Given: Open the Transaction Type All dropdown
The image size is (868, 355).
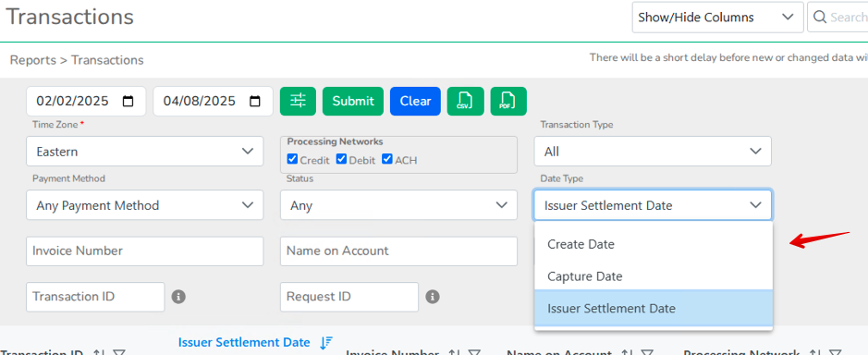Looking at the screenshot, I should click(x=653, y=152).
